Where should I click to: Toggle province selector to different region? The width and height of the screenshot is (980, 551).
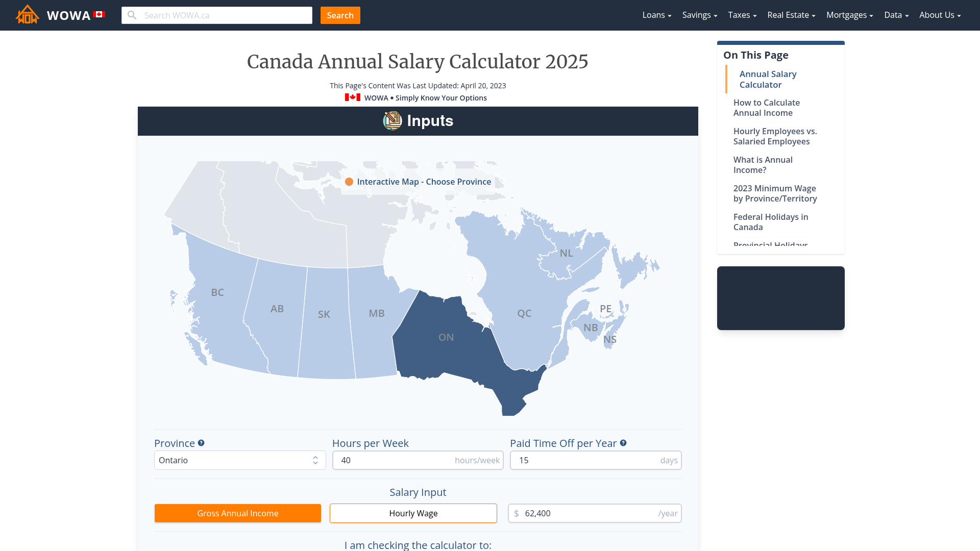pos(238,460)
